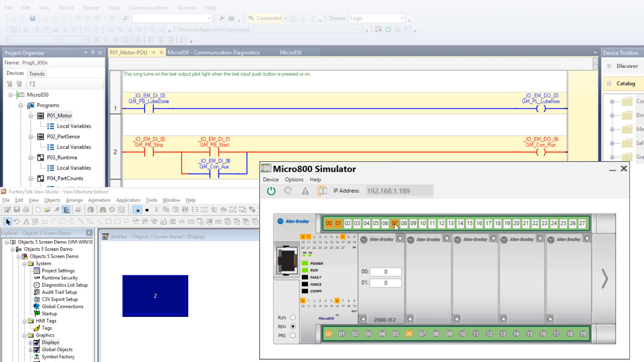
Task: Click Save icon in FactoryTalk View toolbar
Action: [17, 210]
